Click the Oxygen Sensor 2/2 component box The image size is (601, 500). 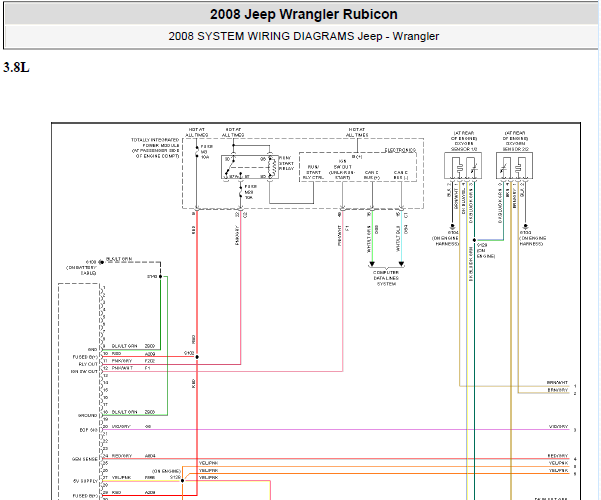514,166
